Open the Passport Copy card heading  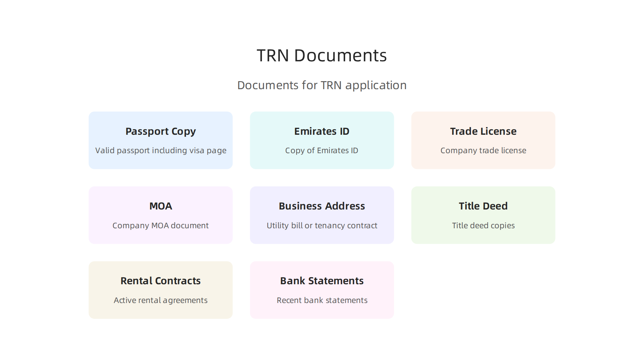click(x=161, y=131)
